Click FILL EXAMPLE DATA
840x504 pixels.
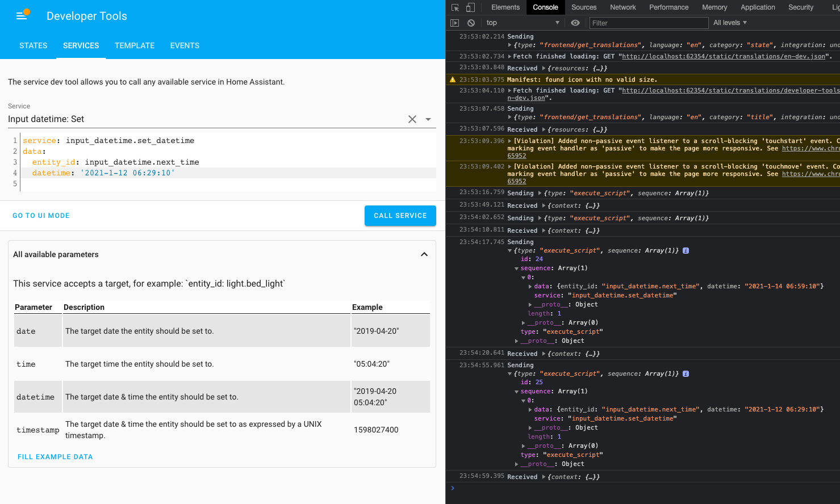tap(55, 456)
